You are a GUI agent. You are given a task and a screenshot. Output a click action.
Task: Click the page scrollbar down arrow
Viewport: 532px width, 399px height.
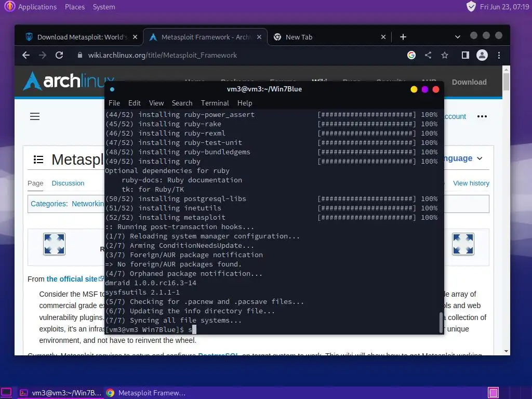click(506, 352)
